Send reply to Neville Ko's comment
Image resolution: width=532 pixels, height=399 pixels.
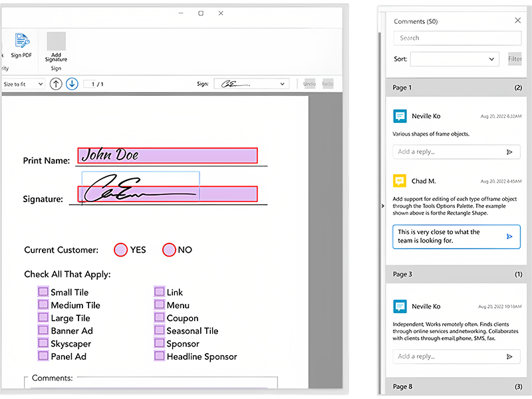tap(510, 152)
